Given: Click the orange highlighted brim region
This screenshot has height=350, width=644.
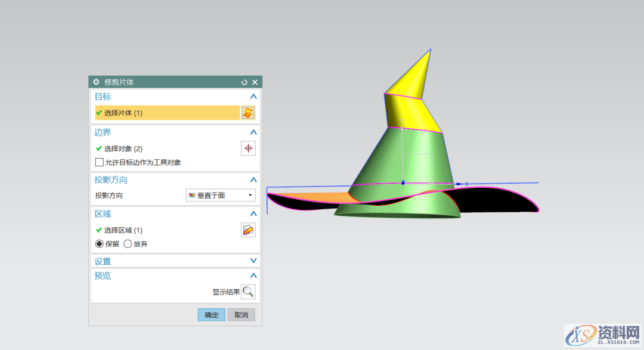Looking at the screenshot, I should pos(322,198).
